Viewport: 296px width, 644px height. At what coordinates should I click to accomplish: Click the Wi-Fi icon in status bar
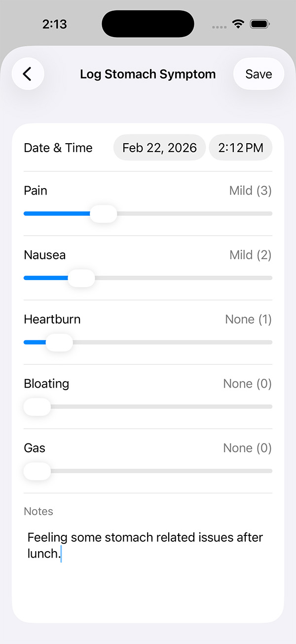238,23
